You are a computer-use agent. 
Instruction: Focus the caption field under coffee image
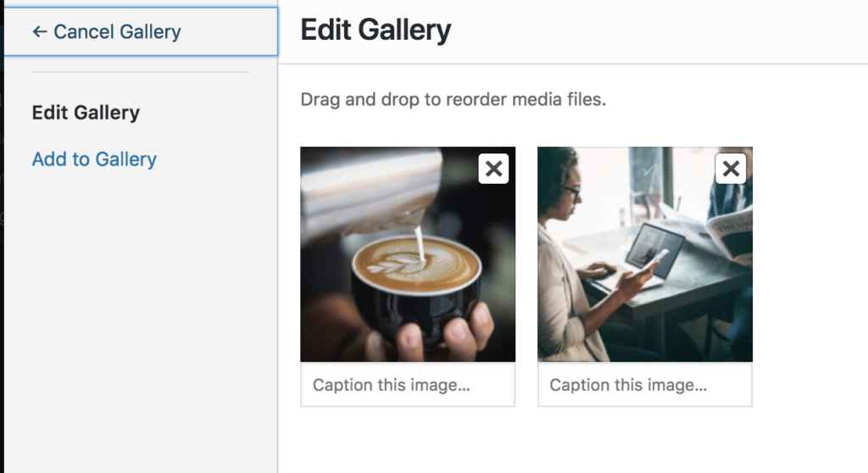(408, 385)
